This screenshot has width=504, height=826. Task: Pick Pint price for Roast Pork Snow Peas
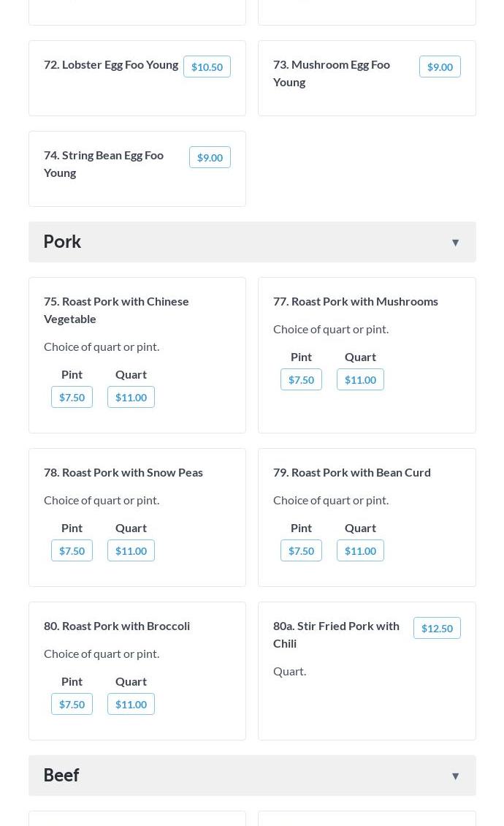(72, 550)
